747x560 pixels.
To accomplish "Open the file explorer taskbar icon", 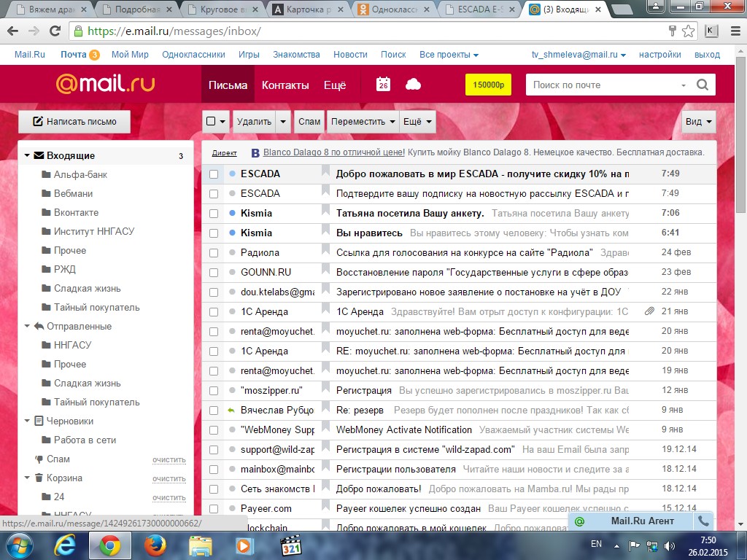I will (x=201, y=546).
